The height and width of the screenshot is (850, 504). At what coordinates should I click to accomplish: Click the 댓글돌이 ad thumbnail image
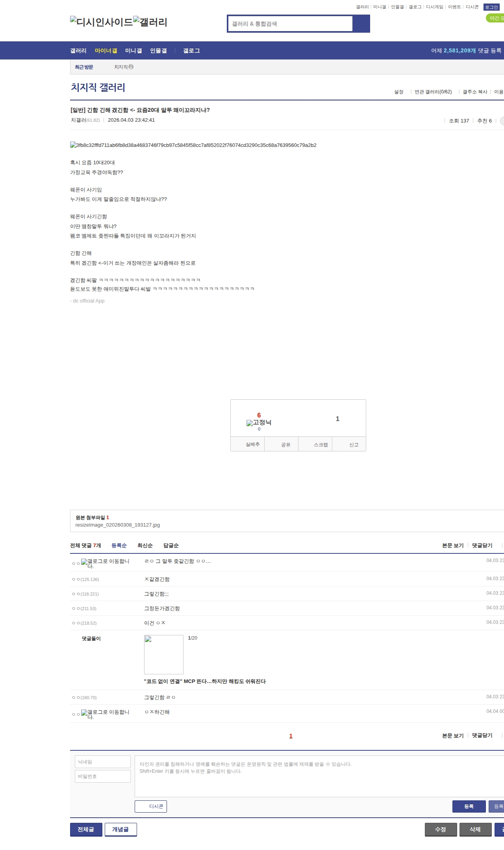(164, 654)
